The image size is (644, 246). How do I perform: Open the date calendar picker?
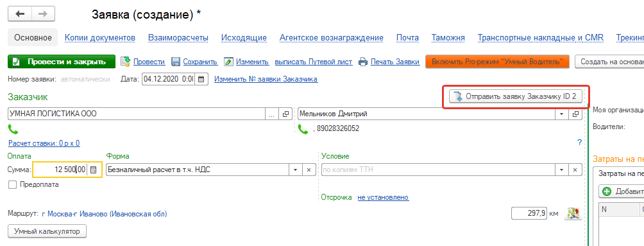[201, 79]
